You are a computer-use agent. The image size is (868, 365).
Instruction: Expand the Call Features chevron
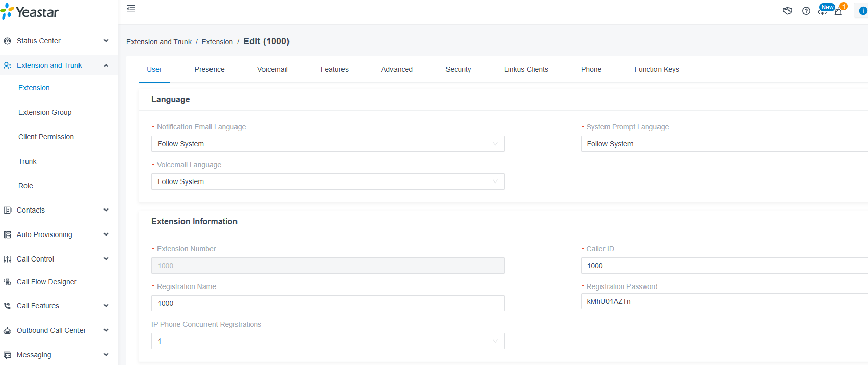pyautogui.click(x=106, y=306)
